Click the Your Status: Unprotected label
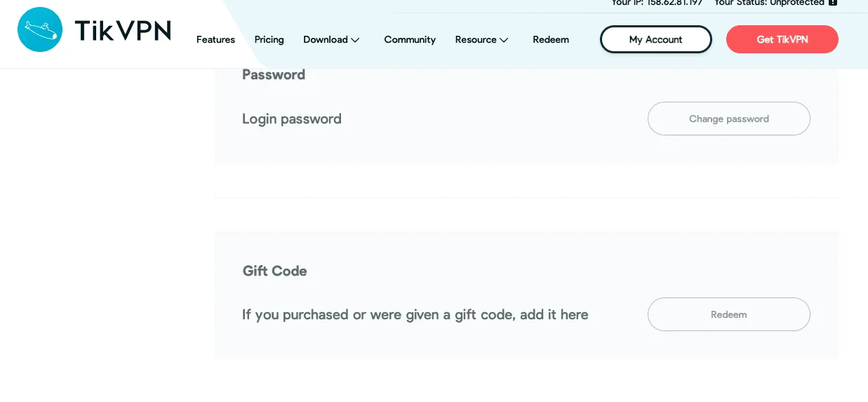868x402 pixels. tap(769, 3)
